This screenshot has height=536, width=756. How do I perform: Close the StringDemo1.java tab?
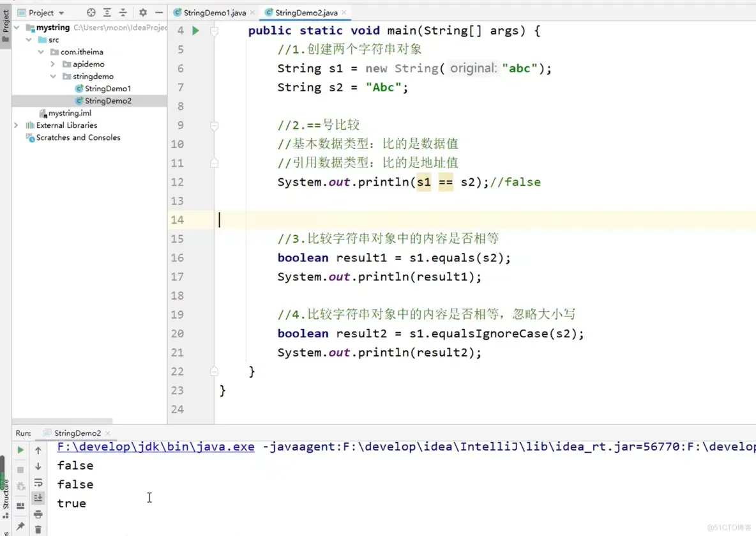coord(252,13)
